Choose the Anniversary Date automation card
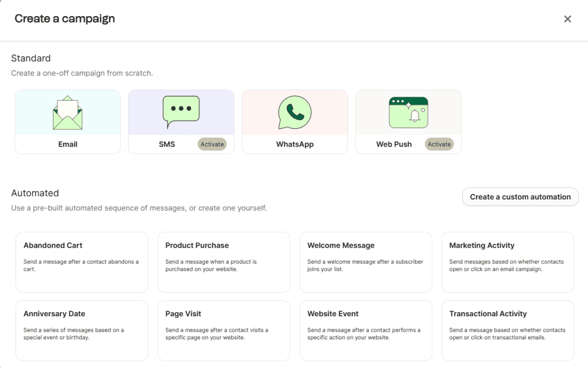The width and height of the screenshot is (588, 368). click(82, 331)
